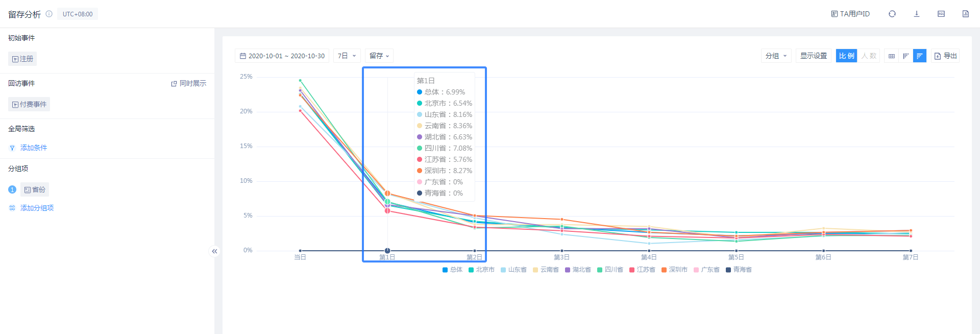Open the SQL view icon

click(x=941, y=14)
